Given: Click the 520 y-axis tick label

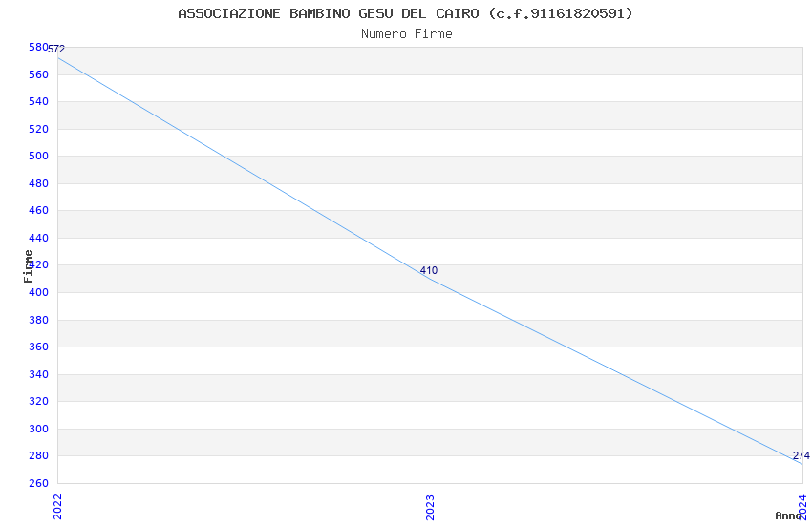Looking at the screenshot, I should (38, 129).
